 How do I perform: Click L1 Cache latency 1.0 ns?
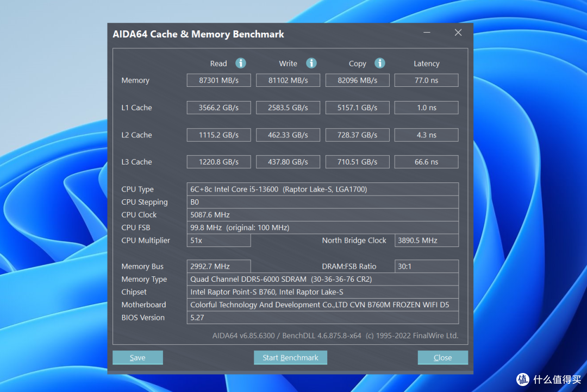tap(427, 108)
